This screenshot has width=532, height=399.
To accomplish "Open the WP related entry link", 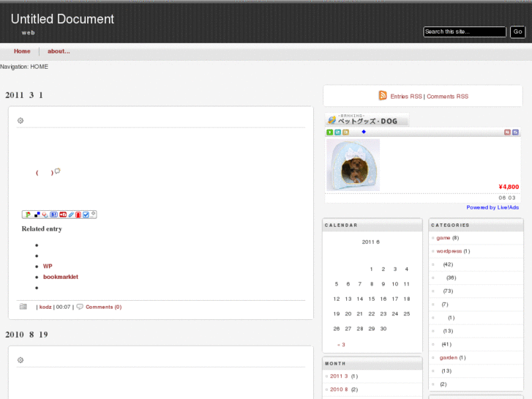I will coord(48,266).
